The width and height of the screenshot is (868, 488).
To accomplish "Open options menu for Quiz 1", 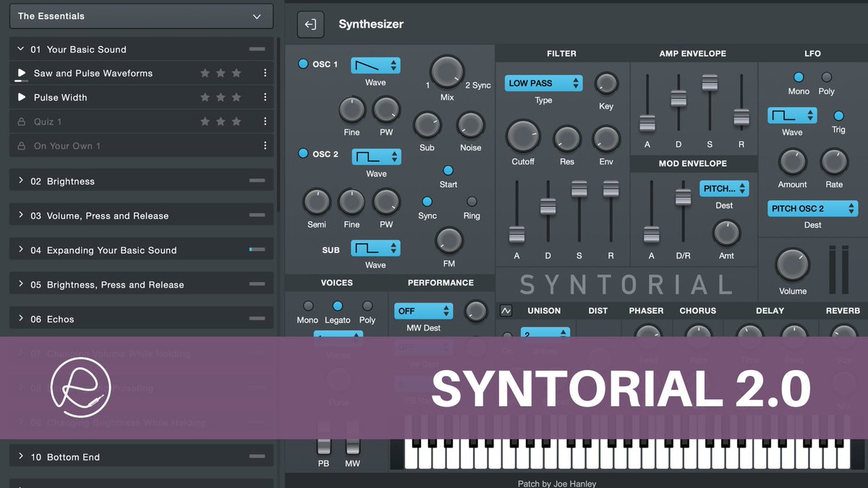I will (265, 121).
